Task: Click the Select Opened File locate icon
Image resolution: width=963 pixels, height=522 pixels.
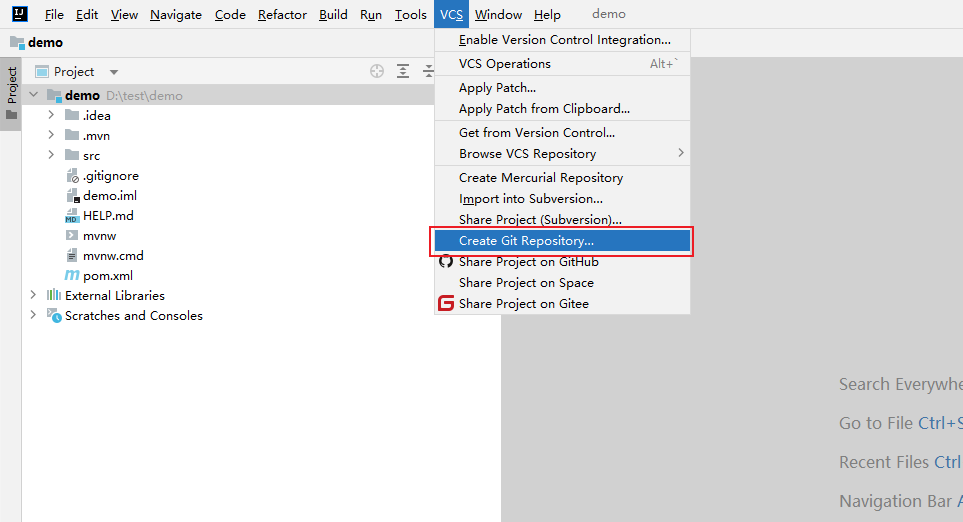Action: [x=377, y=71]
